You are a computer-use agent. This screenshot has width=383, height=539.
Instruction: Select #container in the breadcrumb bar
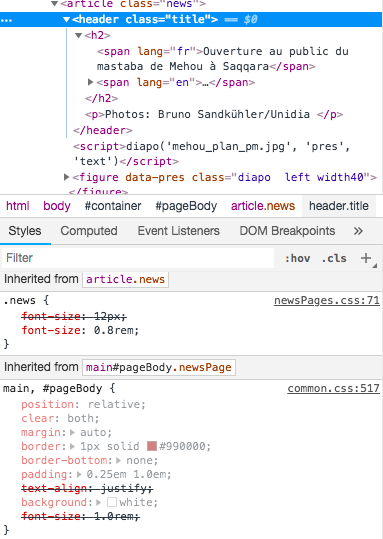tap(113, 206)
